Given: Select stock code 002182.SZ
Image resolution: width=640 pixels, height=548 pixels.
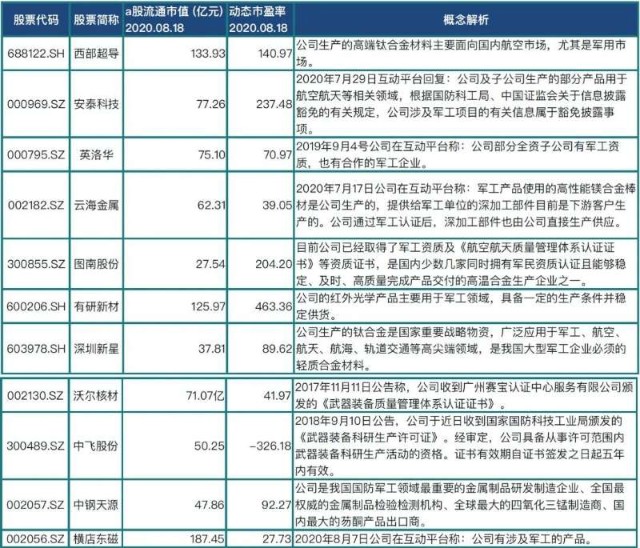Looking at the screenshot, I should point(36,205).
